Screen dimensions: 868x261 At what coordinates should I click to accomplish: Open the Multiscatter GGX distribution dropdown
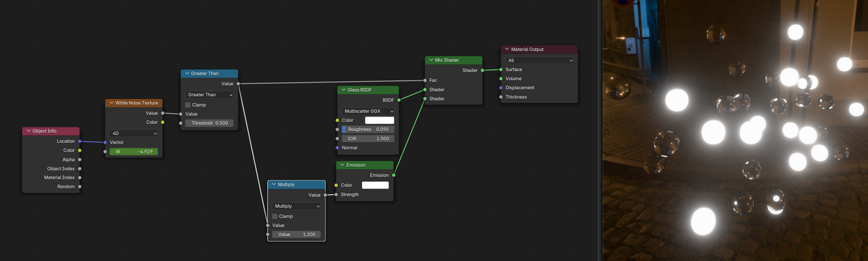tap(368, 111)
